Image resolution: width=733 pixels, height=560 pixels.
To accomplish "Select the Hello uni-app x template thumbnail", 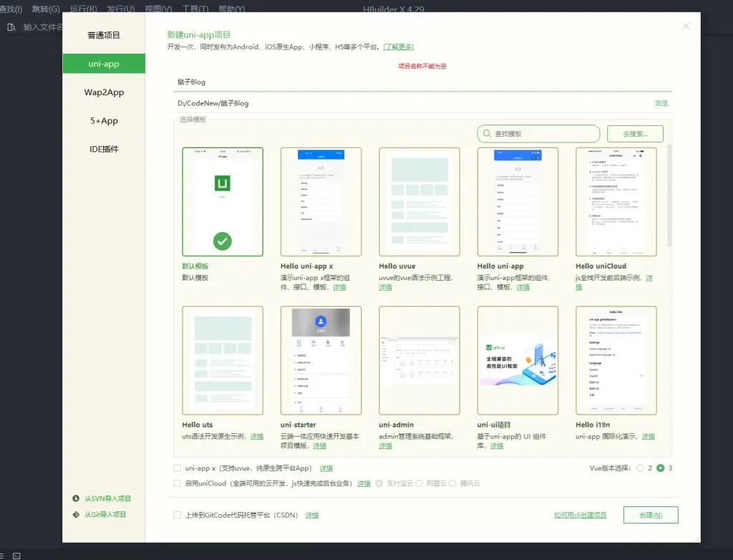I will click(321, 202).
